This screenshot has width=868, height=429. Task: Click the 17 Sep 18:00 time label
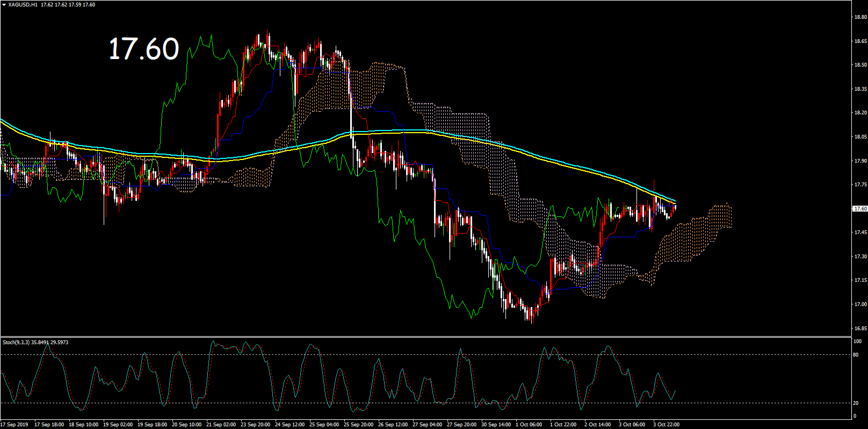tap(49, 425)
